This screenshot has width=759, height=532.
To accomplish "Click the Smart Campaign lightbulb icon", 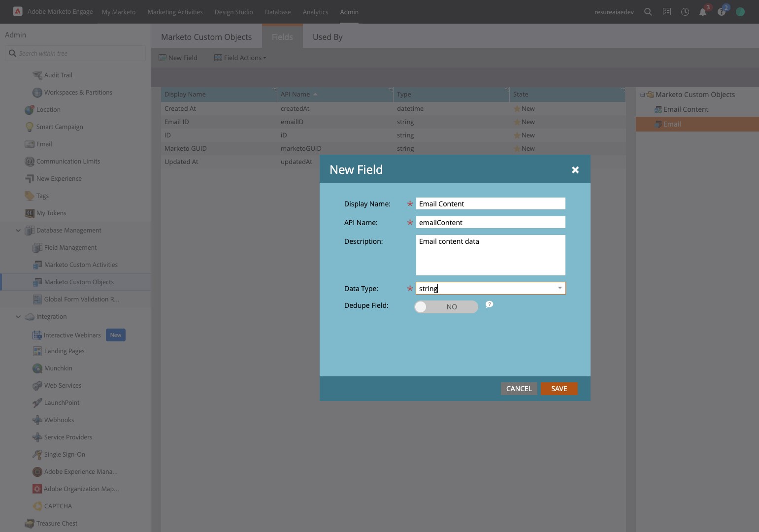I will [x=30, y=127].
